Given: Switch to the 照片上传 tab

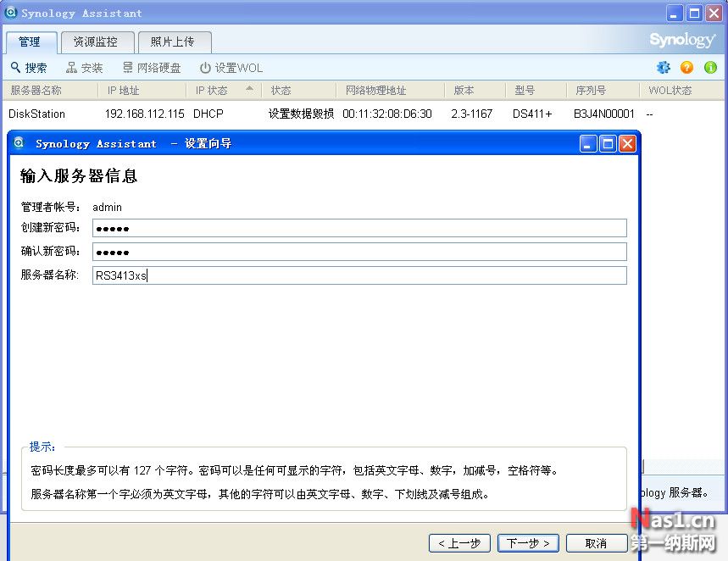Looking at the screenshot, I should [x=175, y=42].
